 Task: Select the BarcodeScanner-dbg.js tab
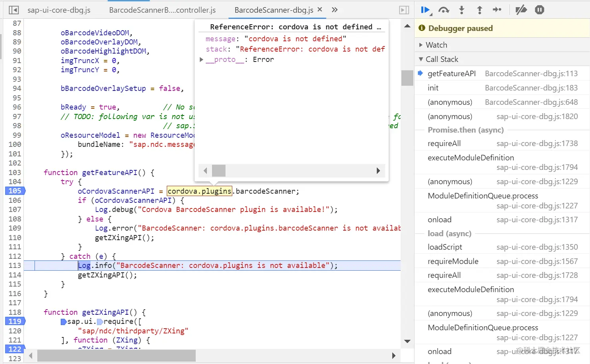tap(274, 10)
